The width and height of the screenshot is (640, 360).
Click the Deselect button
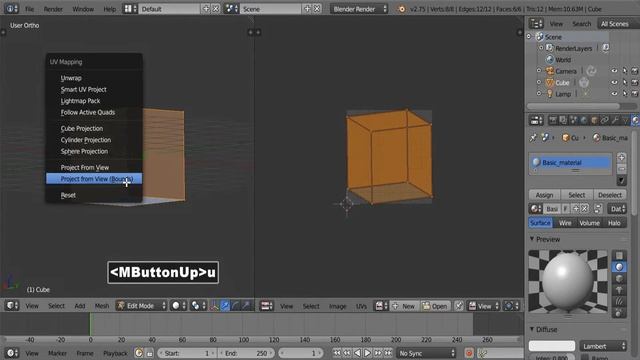(x=610, y=195)
